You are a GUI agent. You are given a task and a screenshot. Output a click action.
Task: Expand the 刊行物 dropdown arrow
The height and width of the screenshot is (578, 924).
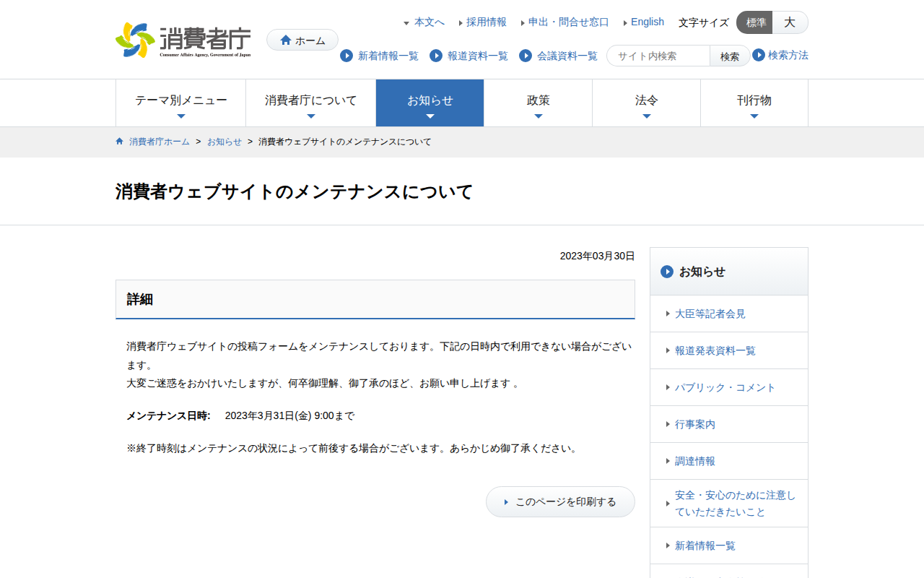pos(754,116)
